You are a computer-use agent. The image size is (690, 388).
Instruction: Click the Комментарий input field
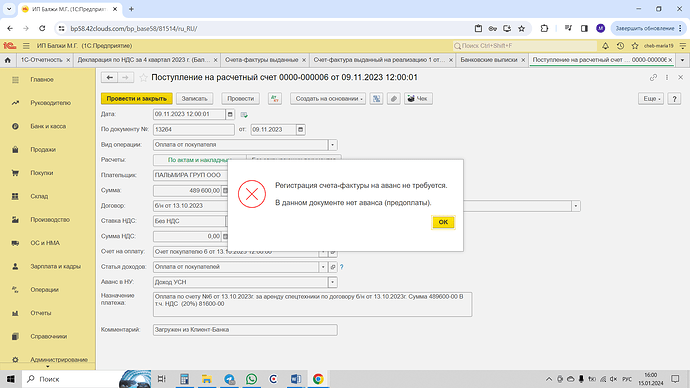pos(245,329)
